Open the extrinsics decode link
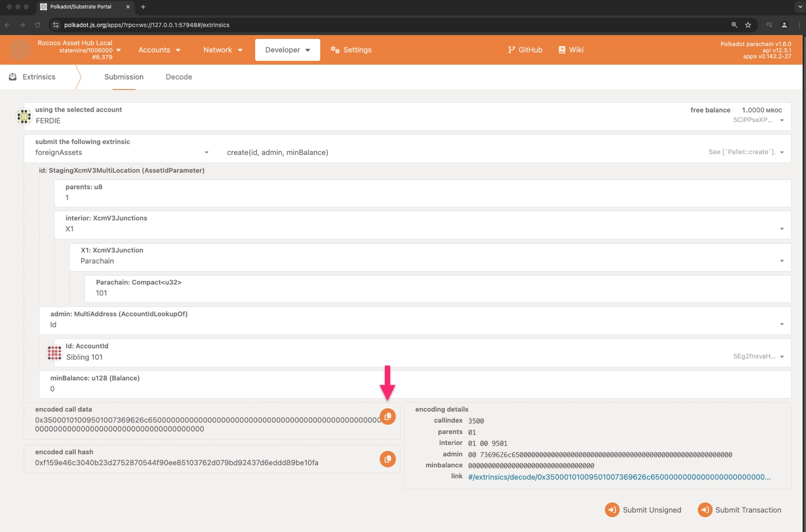This screenshot has width=806, height=532. point(619,477)
